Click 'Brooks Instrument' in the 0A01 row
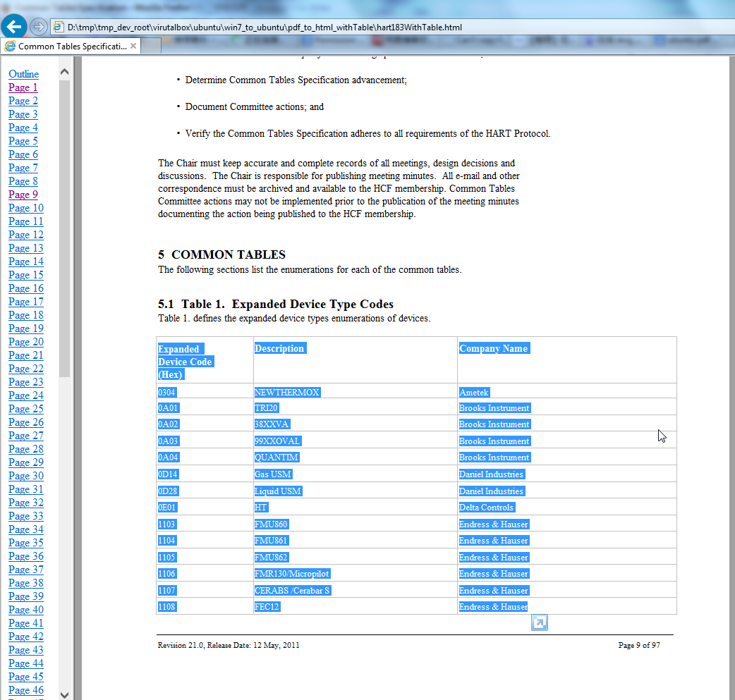 click(x=494, y=407)
